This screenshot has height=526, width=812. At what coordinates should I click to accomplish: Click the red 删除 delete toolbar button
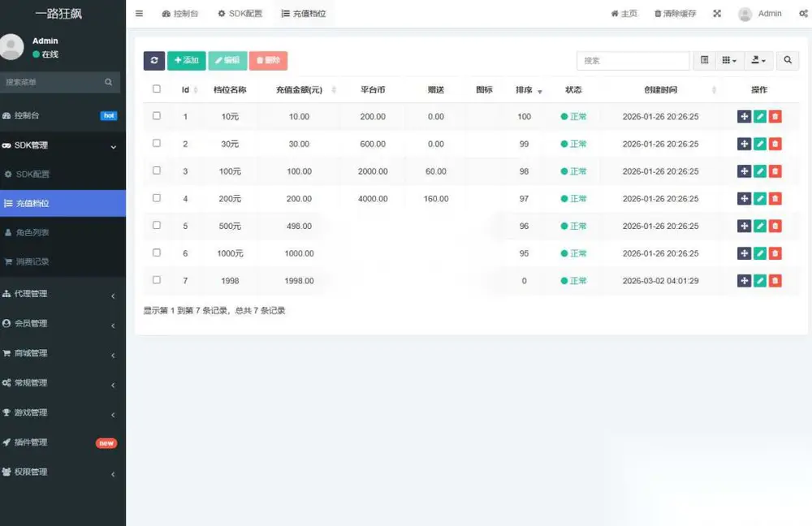tap(268, 61)
